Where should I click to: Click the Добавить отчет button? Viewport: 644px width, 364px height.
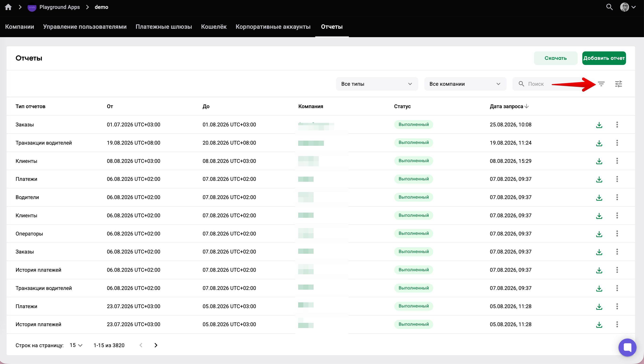604,58
